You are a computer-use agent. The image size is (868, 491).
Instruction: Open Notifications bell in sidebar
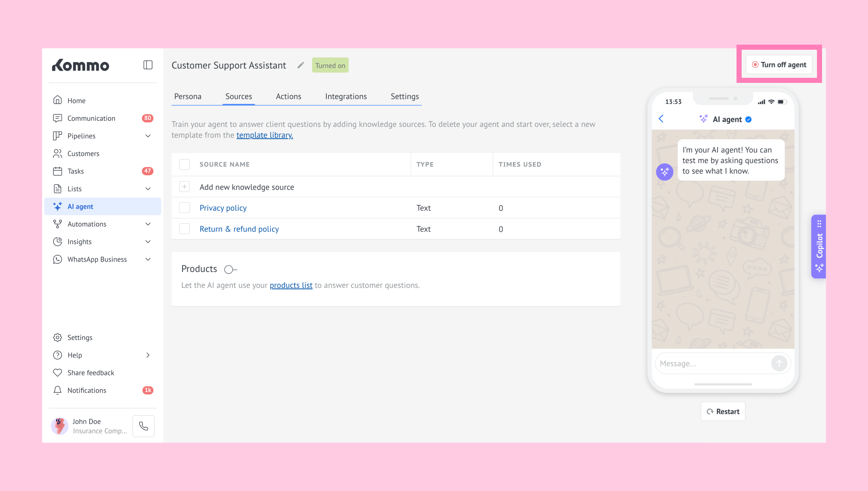coord(58,390)
